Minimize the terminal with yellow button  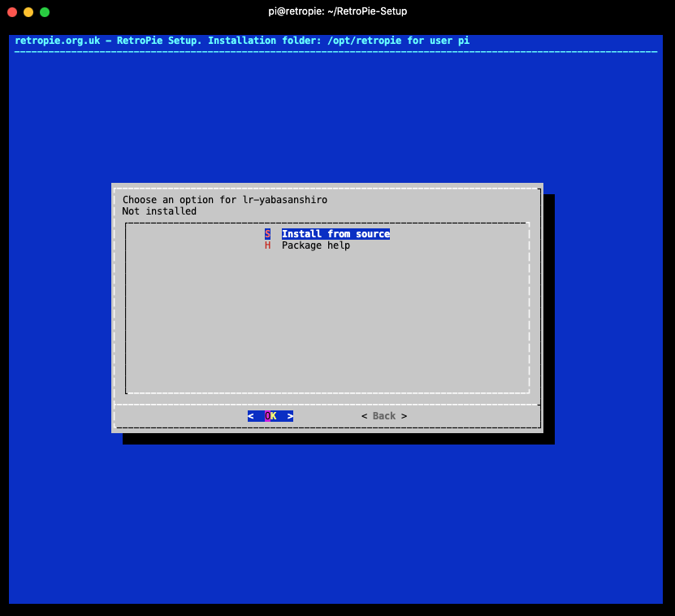click(x=28, y=12)
